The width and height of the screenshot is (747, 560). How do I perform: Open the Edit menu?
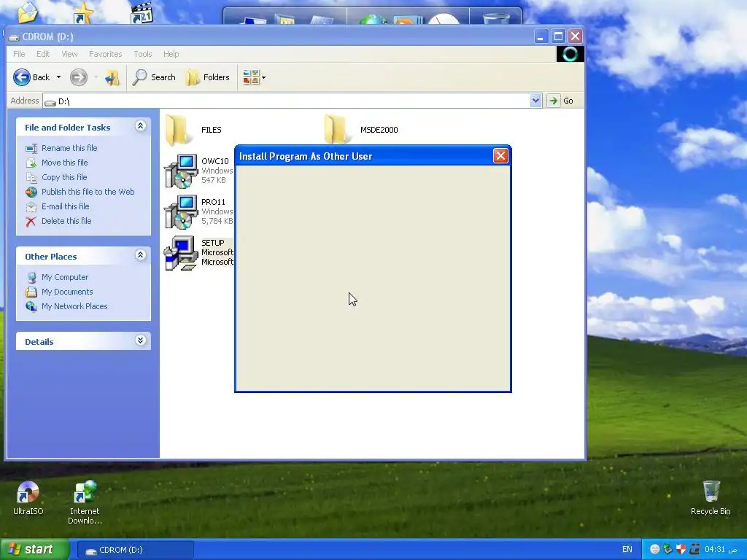43,54
